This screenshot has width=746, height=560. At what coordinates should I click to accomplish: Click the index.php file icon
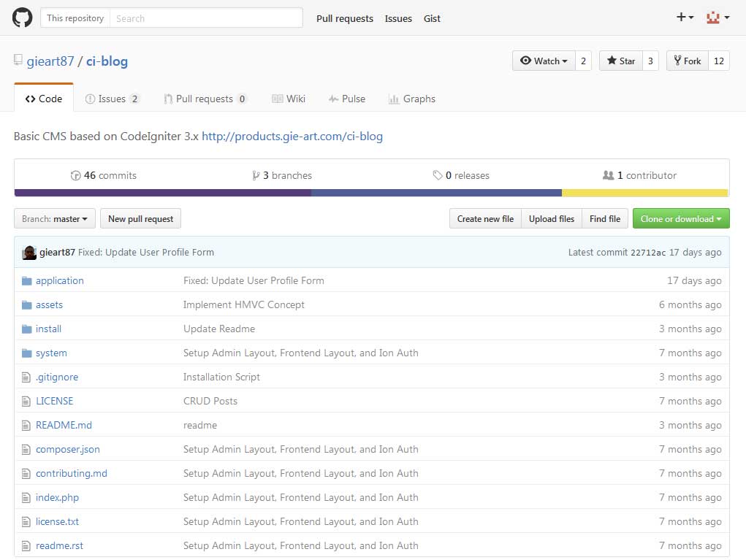click(x=26, y=498)
